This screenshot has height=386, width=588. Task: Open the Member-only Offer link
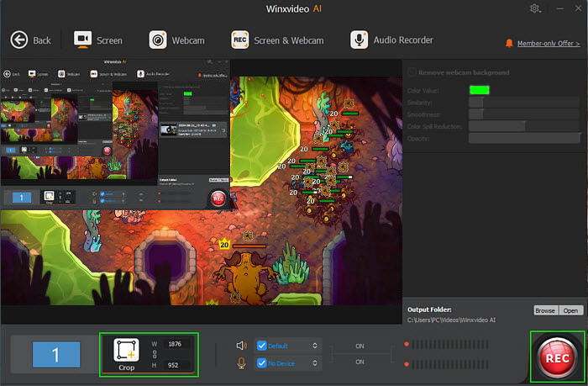548,42
